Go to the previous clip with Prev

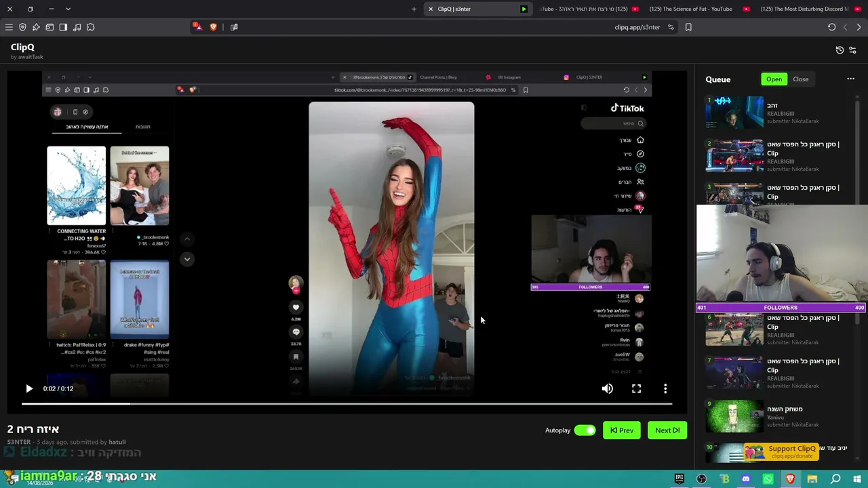pyautogui.click(x=622, y=430)
